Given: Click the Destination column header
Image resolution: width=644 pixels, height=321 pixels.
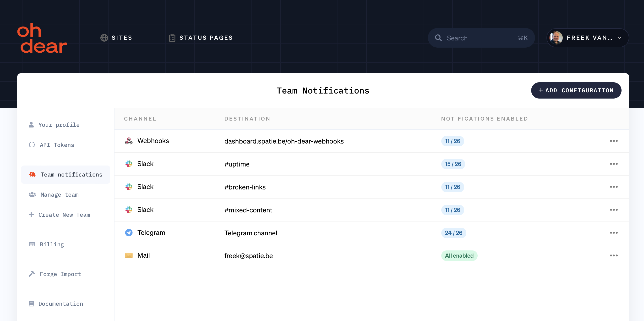Looking at the screenshot, I should coord(247,119).
